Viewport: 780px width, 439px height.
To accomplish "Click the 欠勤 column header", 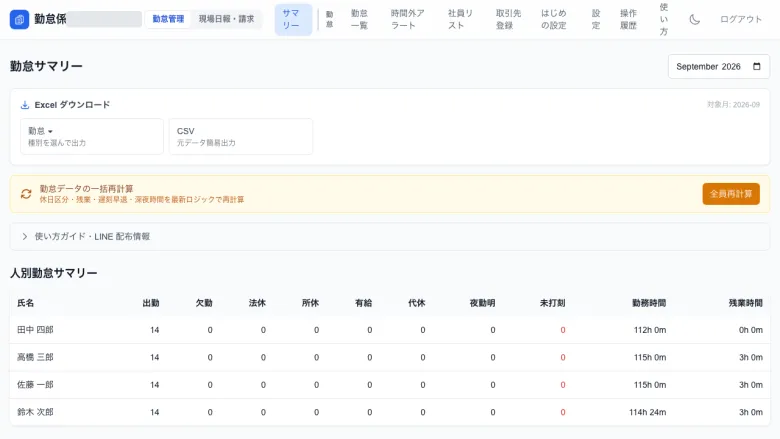I will (204, 303).
